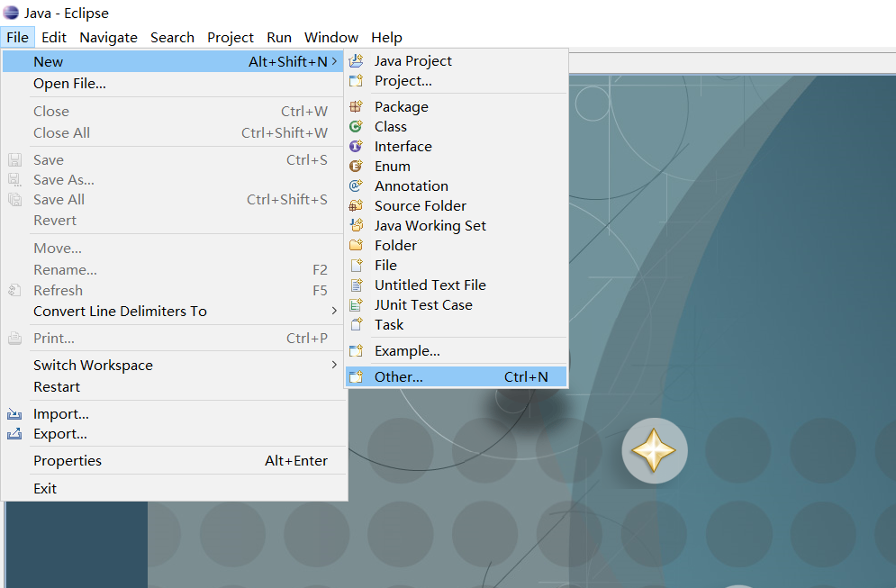Select Restart in the File menu
896x588 pixels.
tap(175, 387)
